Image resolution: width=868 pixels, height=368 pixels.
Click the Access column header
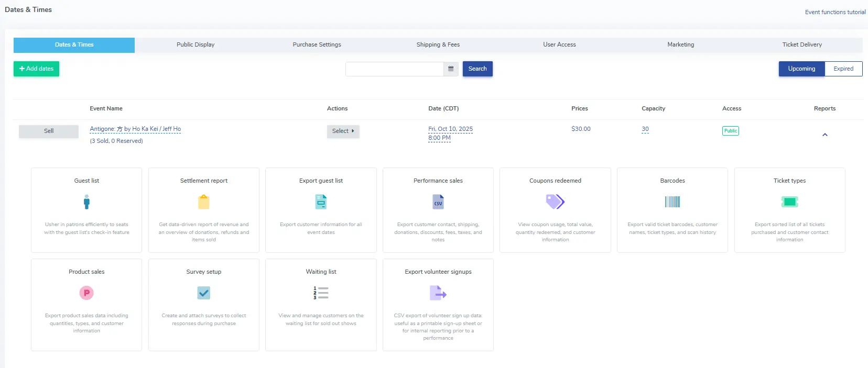tap(732, 108)
